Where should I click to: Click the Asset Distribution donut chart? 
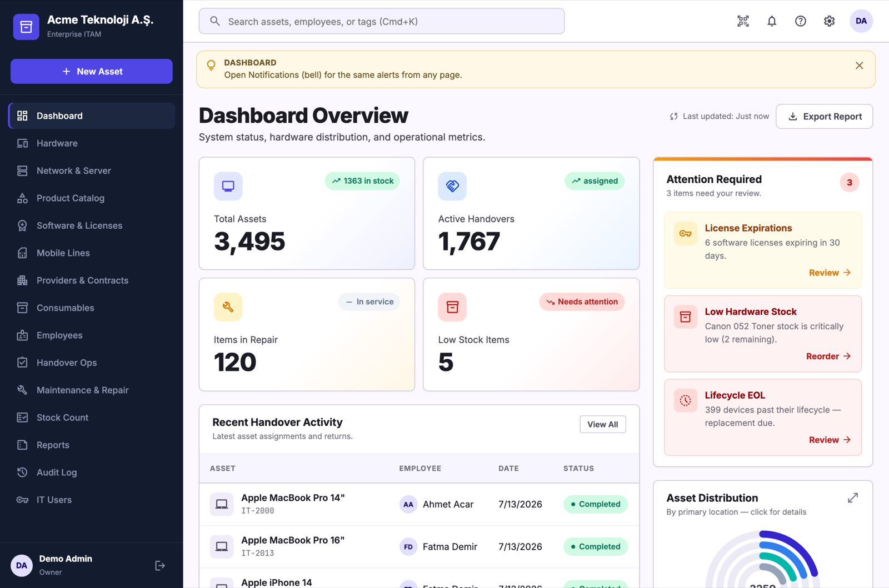coord(763,559)
